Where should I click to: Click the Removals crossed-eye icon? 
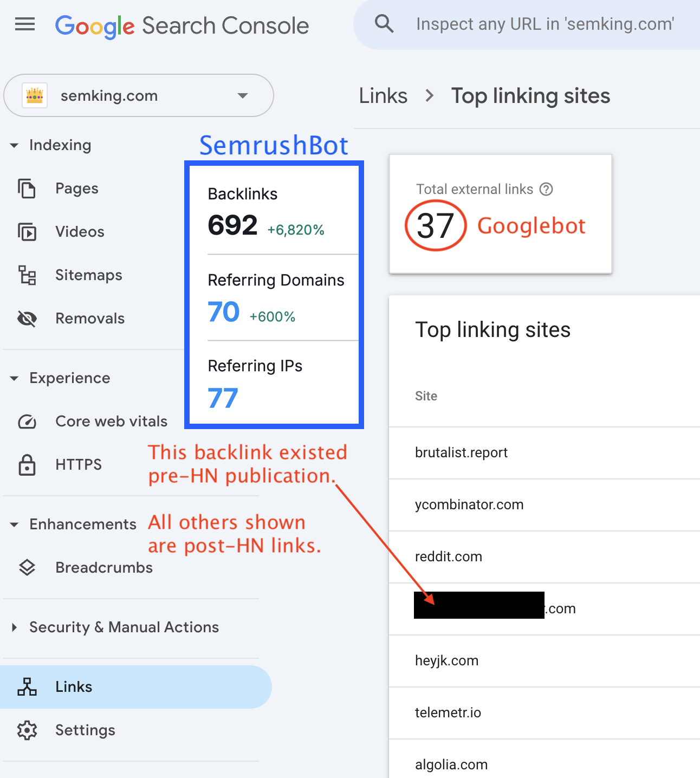pyautogui.click(x=27, y=319)
